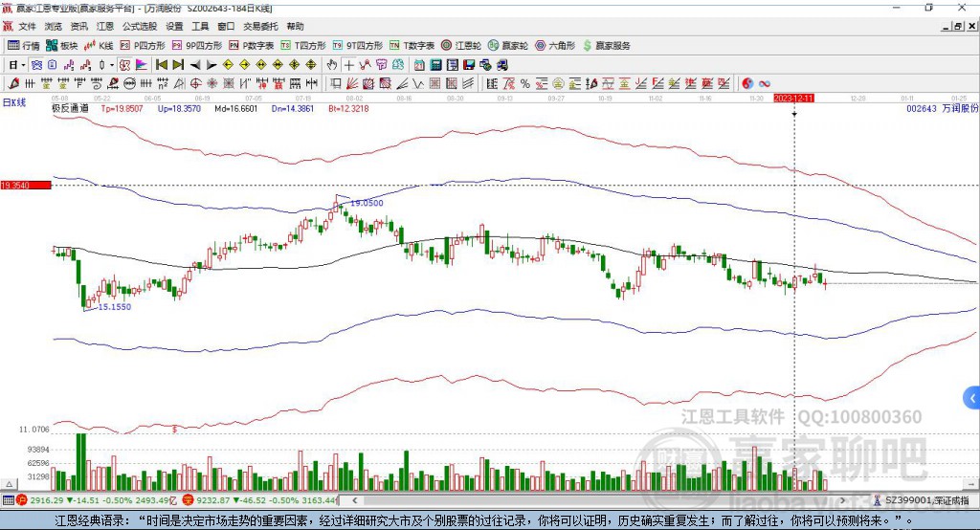Jump to last bar with green skip-forward icon
This screenshot has width=980, height=530.
(x=178, y=65)
